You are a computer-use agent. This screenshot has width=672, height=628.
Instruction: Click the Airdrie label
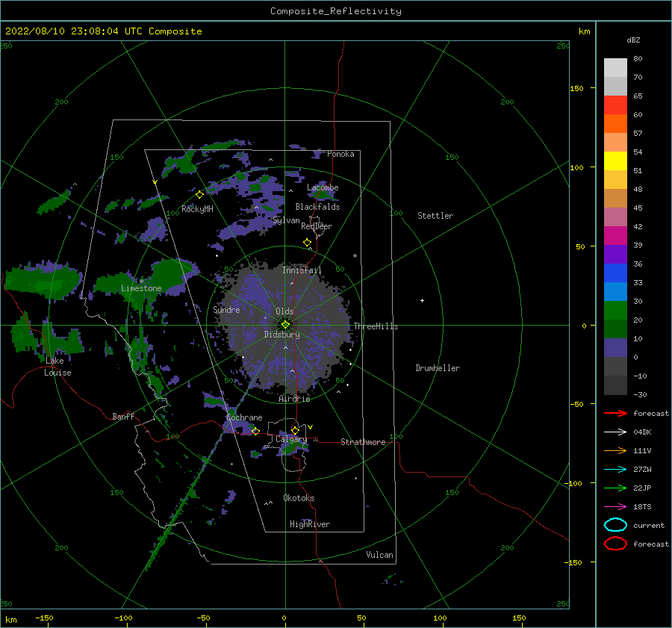(x=294, y=399)
